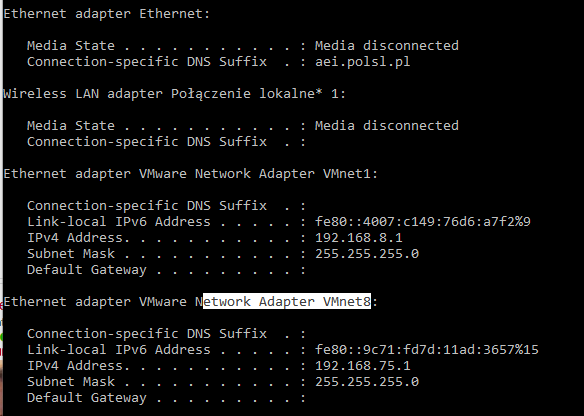Click the Wireless LAN adapter Połączenie lokalne heading

coord(174,93)
